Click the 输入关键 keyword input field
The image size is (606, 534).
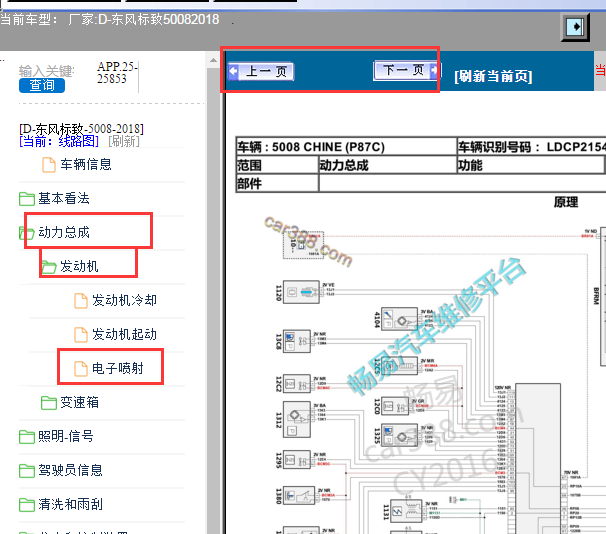click(x=46, y=71)
